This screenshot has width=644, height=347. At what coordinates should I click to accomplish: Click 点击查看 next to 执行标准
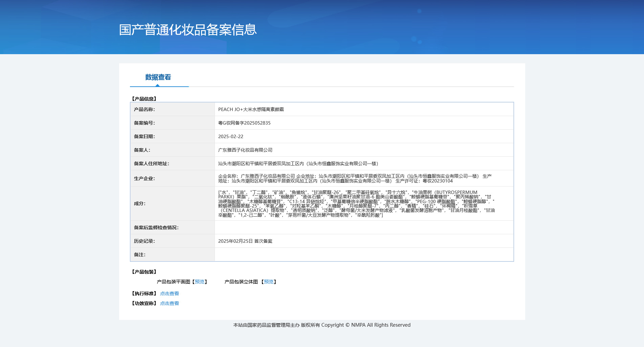tap(169, 294)
